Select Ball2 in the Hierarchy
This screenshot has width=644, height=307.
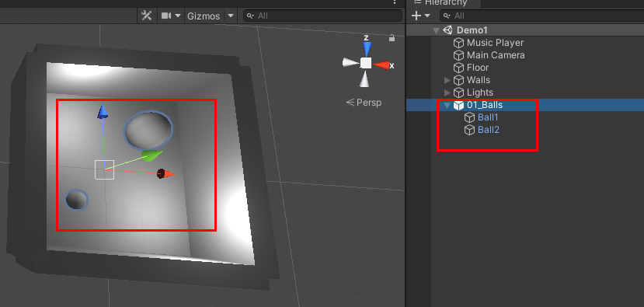pos(489,130)
